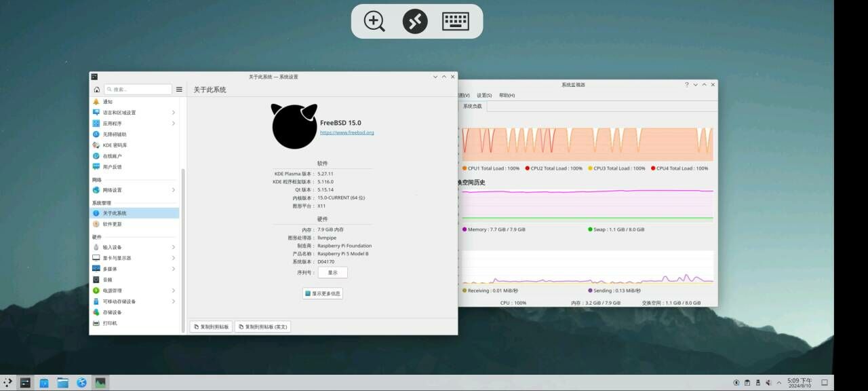868x391 pixels.
Task: Click the Receiving : 0.01 MiB/秒 legend
Action: [x=489, y=291]
